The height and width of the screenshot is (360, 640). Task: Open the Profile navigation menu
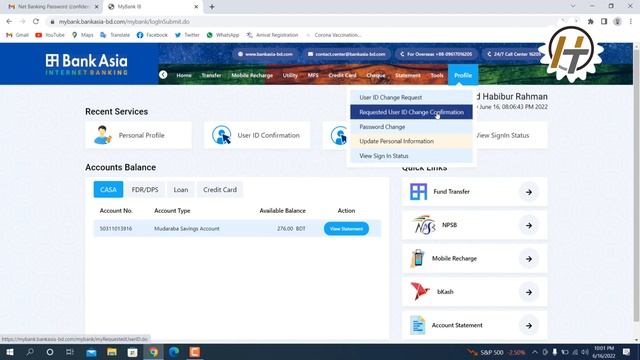(x=463, y=75)
